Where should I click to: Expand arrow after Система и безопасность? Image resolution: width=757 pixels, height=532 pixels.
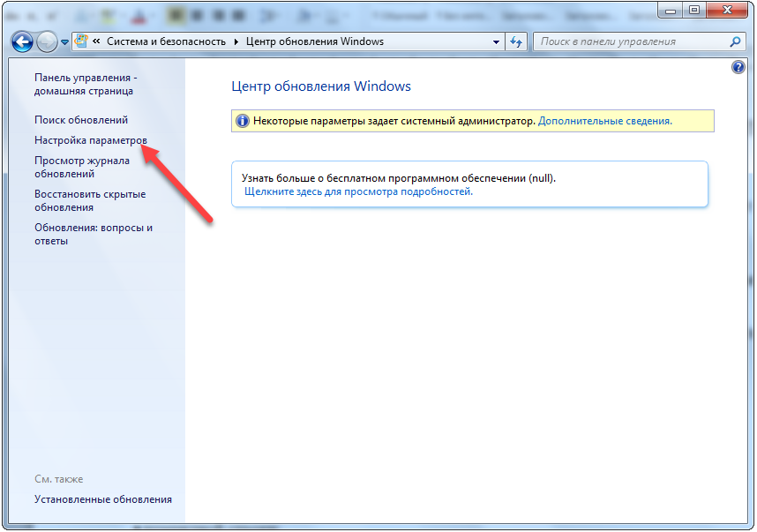pos(236,41)
